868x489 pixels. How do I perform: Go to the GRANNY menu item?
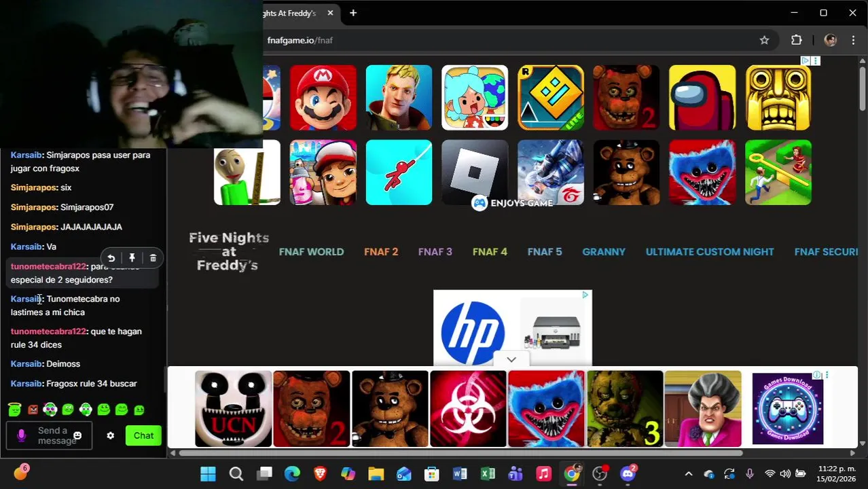tap(604, 252)
